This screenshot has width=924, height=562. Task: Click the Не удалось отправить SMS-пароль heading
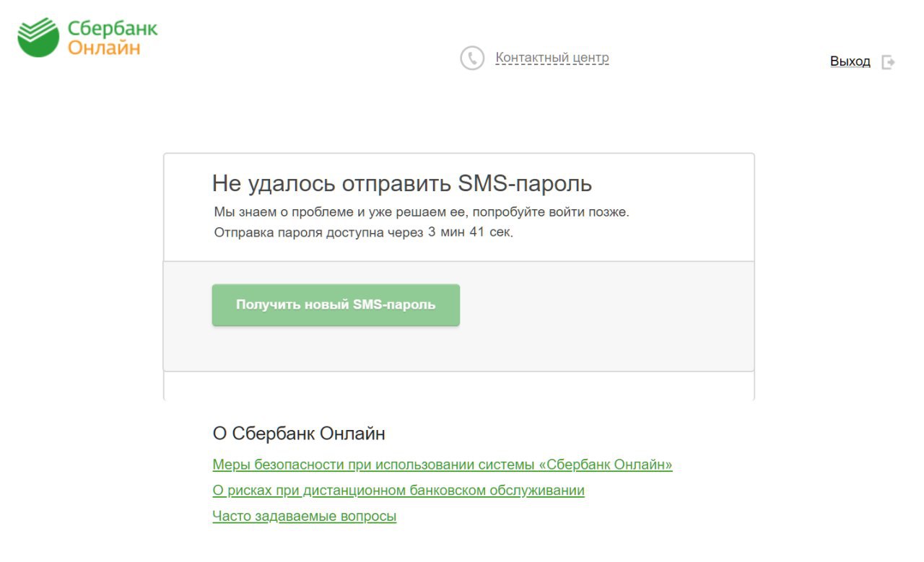click(x=402, y=183)
